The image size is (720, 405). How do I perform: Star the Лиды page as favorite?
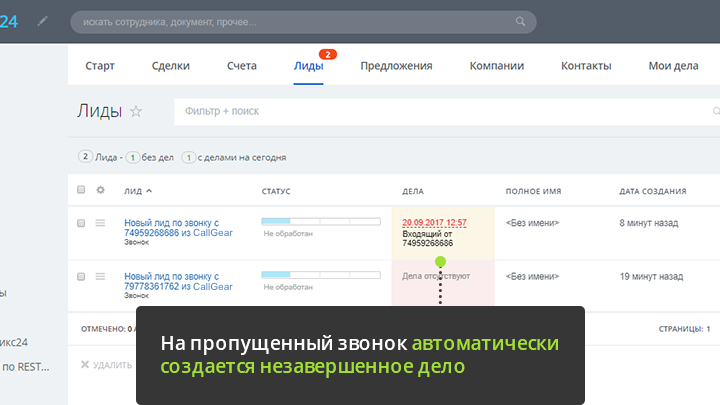[136, 112]
